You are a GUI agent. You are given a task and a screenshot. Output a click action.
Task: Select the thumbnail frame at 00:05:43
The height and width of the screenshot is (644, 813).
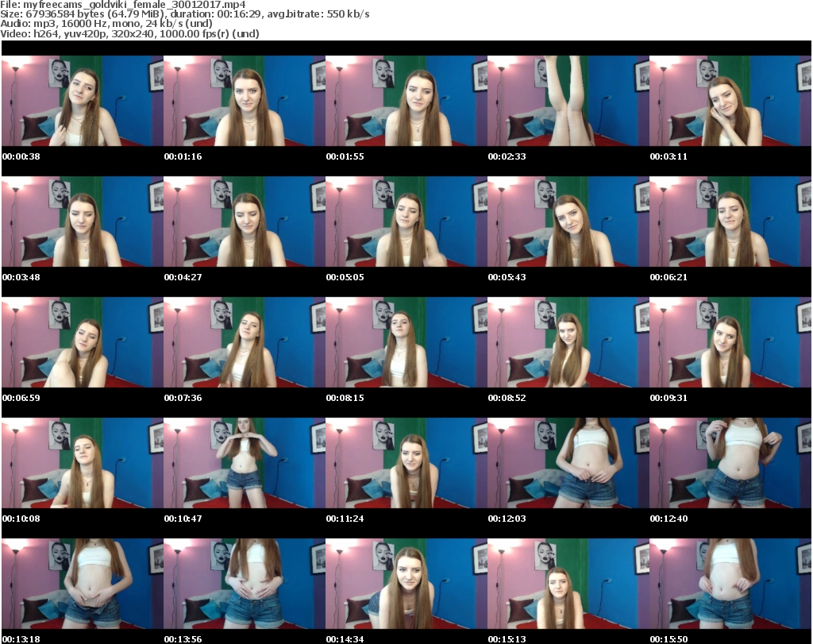(568, 222)
